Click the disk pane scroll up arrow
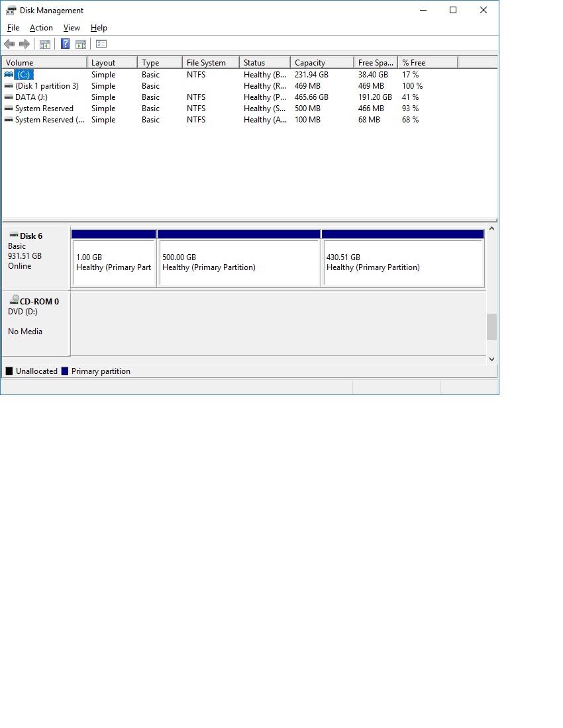This screenshot has width=563, height=728. point(491,229)
